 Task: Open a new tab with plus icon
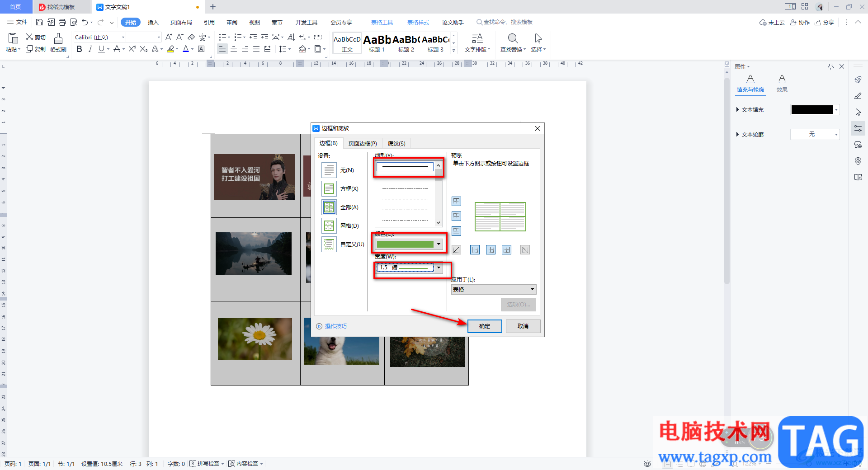click(213, 7)
